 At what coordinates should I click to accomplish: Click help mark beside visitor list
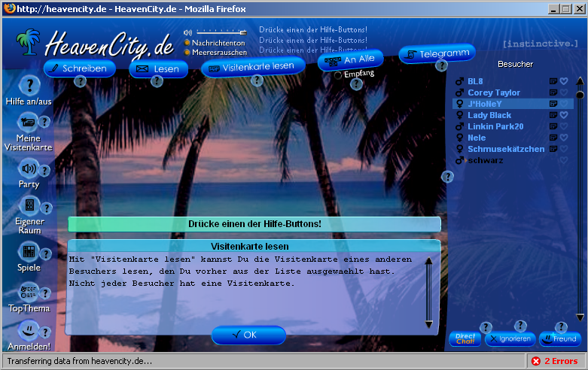pos(447,177)
